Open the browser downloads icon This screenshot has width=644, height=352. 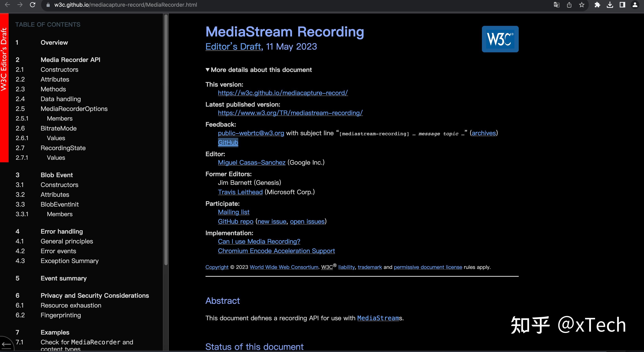(x=610, y=5)
